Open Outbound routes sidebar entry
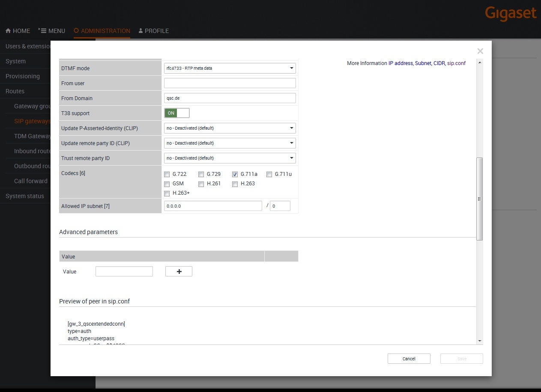 click(x=33, y=166)
